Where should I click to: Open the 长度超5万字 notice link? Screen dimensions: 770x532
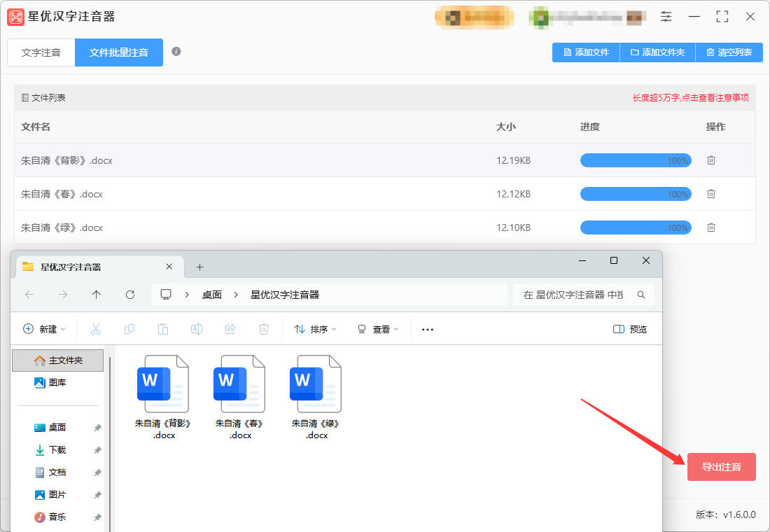click(691, 98)
